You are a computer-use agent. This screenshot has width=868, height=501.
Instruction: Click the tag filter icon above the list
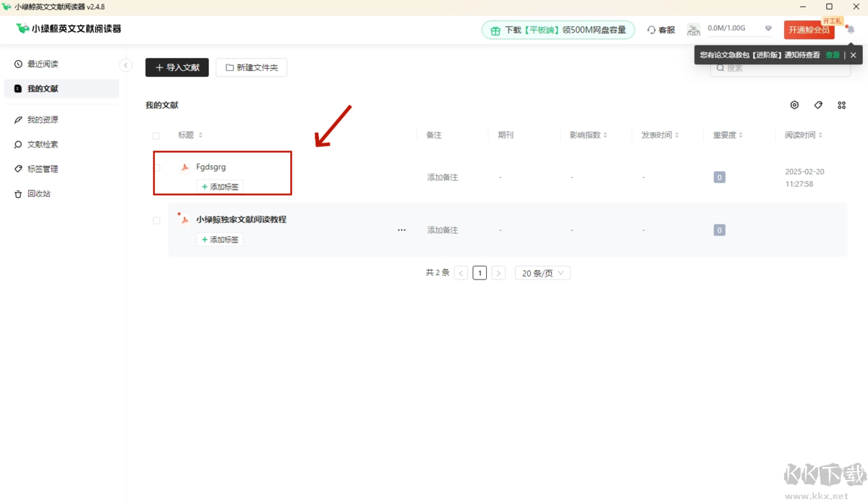[818, 105]
